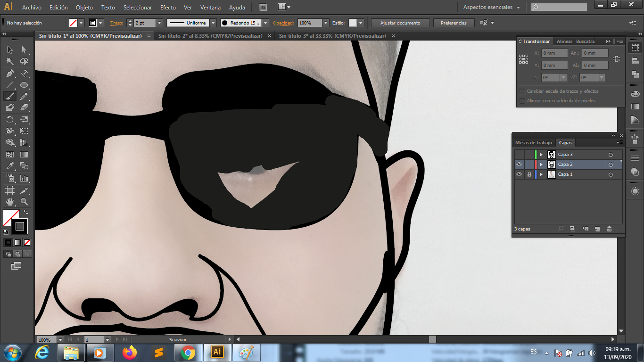The image size is (644, 362).
Task: Select the Pen tool
Action: 10,74
